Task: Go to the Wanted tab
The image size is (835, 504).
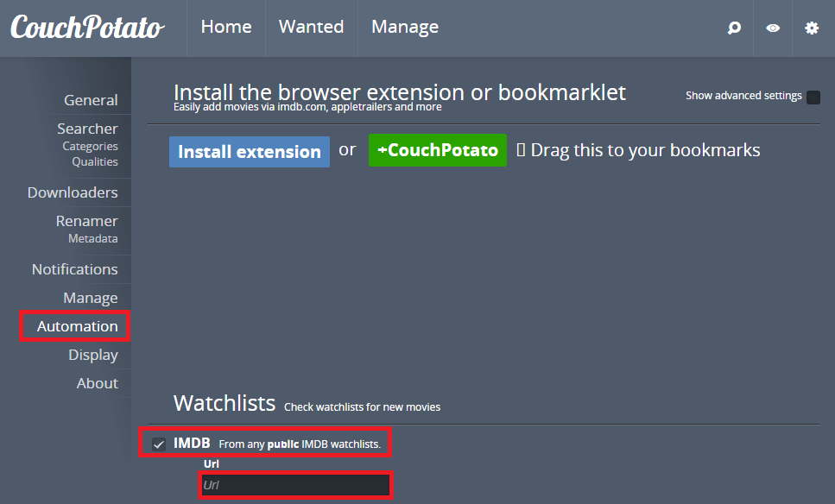Action: [x=311, y=28]
